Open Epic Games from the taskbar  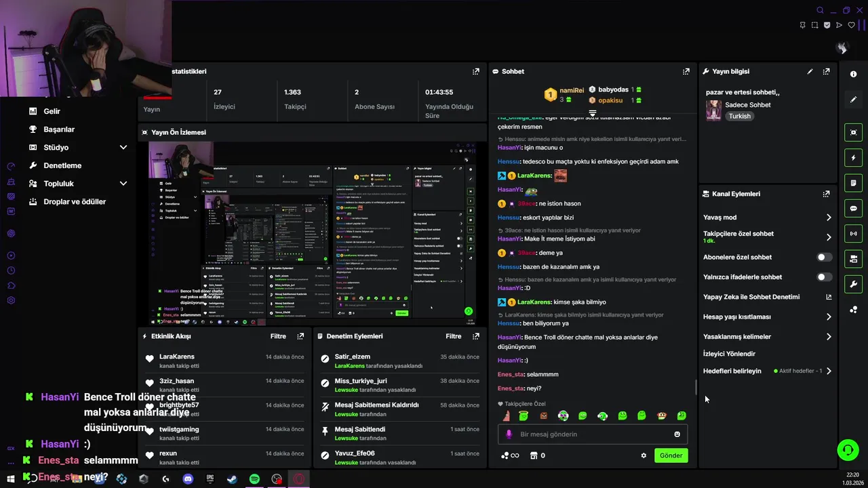(x=210, y=479)
